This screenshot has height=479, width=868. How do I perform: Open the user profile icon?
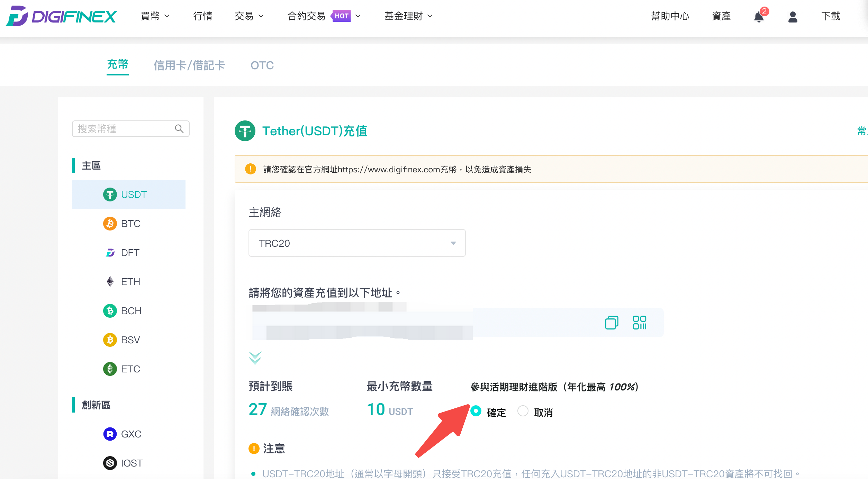pyautogui.click(x=793, y=17)
